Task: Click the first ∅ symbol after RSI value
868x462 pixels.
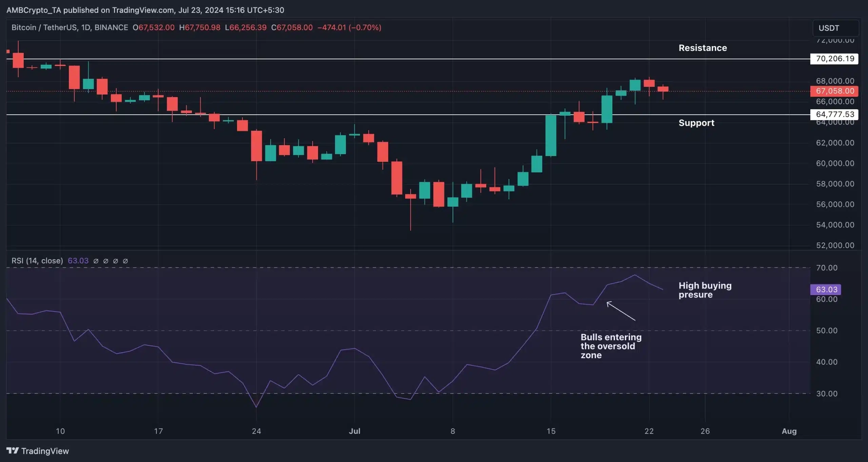Action: (96, 261)
